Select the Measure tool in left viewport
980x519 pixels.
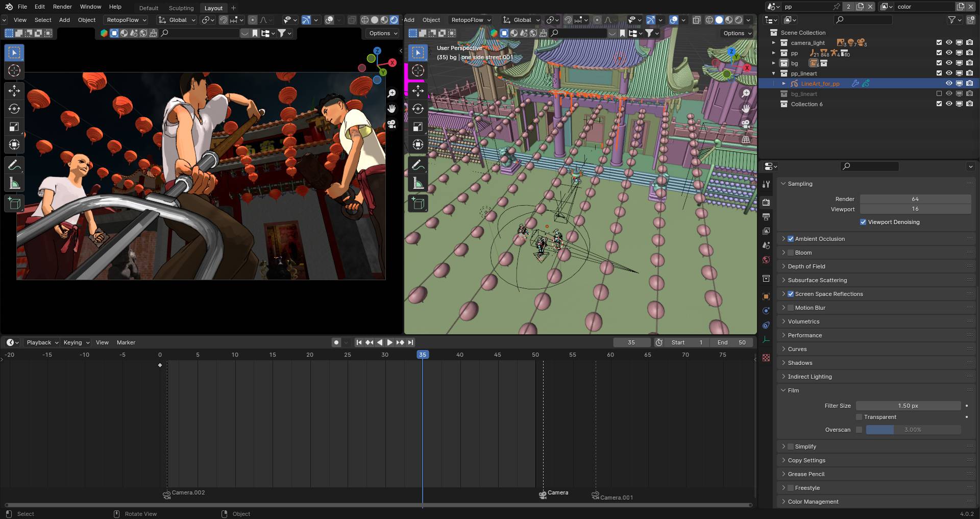click(x=14, y=184)
